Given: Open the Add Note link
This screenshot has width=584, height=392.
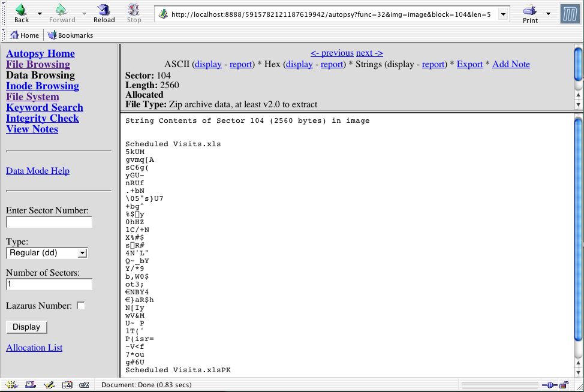Looking at the screenshot, I should coord(511,64).
